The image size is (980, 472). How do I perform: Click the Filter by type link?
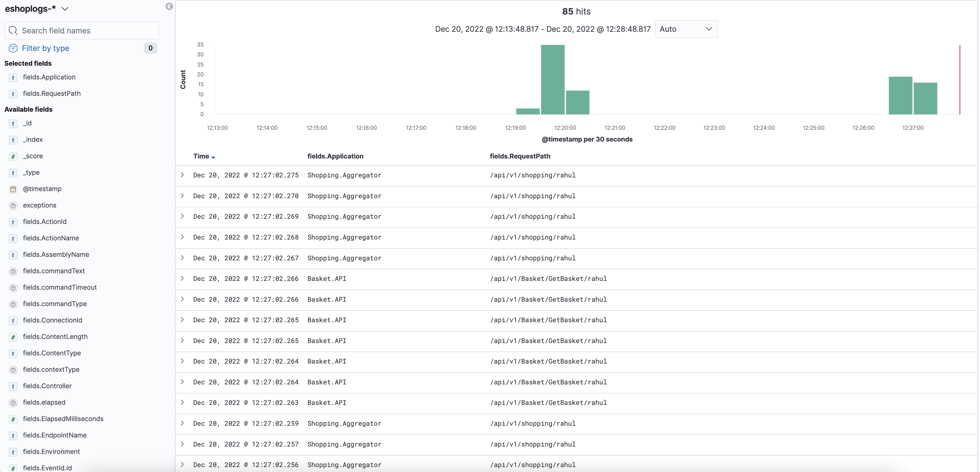pyautogui.click(x=45, y=48)
